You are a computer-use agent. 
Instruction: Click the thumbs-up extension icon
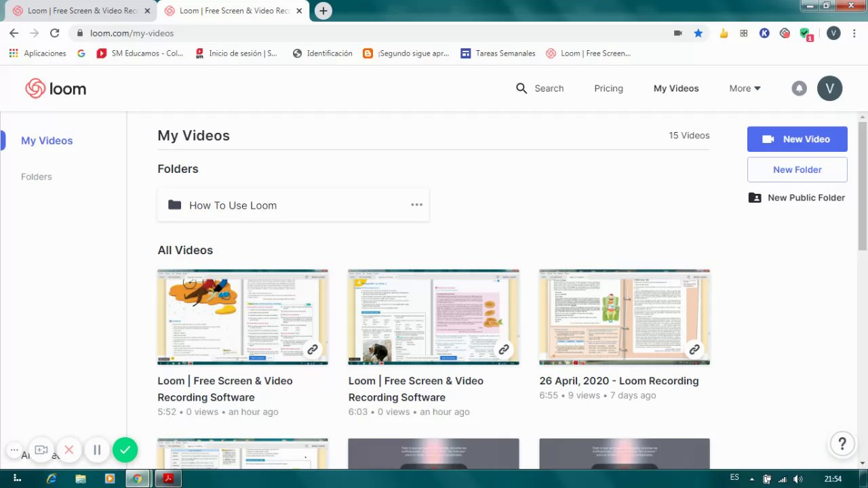(724, 33)
